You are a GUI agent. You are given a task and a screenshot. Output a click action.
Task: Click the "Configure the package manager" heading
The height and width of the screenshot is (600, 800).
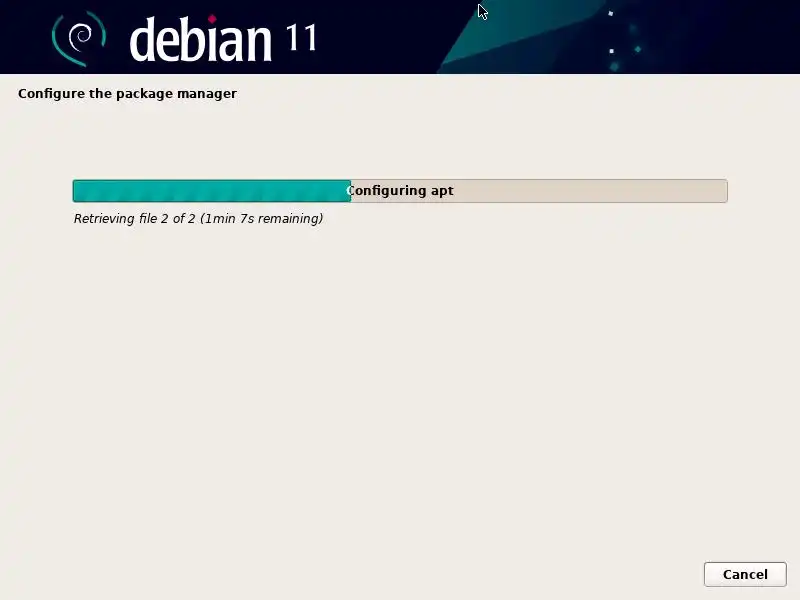[x=128, y=94]
